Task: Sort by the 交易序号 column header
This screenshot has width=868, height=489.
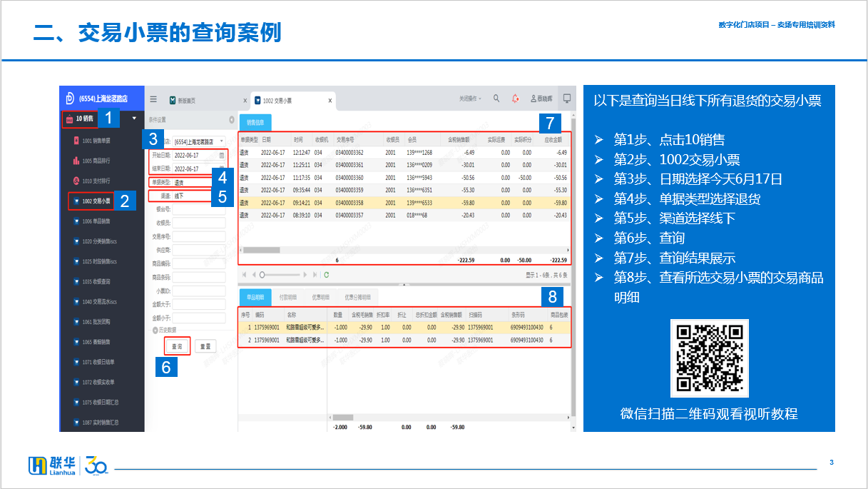Action: click(x=346, y=141)
